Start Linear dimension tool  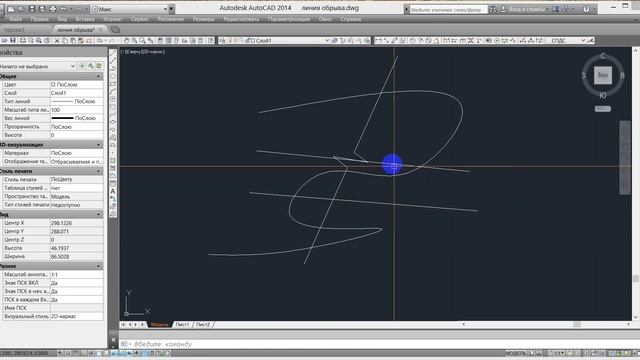coord(378,40)
